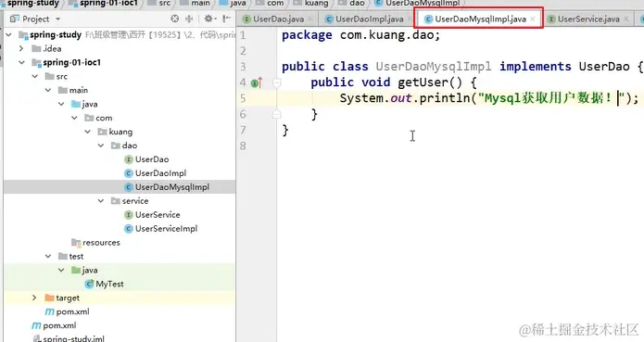The width and height of the screenshot is (644, 342).
Task: Click the interface icon beside UserService in the tree
Action: tap(129, 215)
